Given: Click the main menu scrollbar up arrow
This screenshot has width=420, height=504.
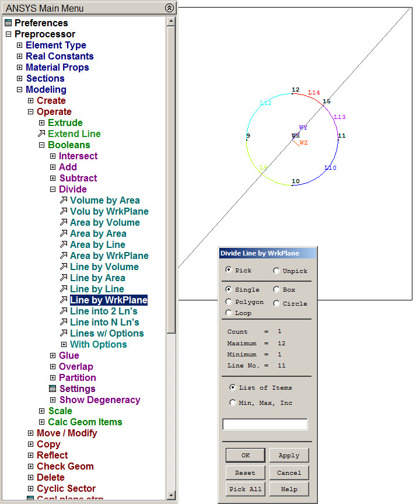Looking at the screenshot, I should point(171,21).
